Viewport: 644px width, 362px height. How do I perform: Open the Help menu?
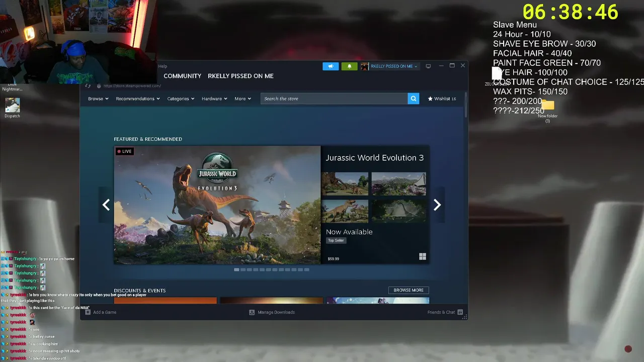163,66
